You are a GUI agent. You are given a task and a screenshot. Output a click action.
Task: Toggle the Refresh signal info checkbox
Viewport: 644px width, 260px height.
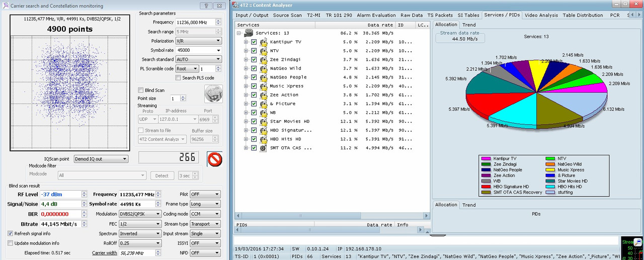coord(11,233)
